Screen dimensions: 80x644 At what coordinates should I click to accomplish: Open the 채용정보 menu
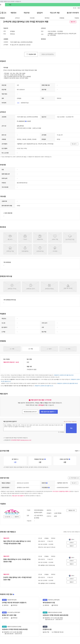coord(13,13)
